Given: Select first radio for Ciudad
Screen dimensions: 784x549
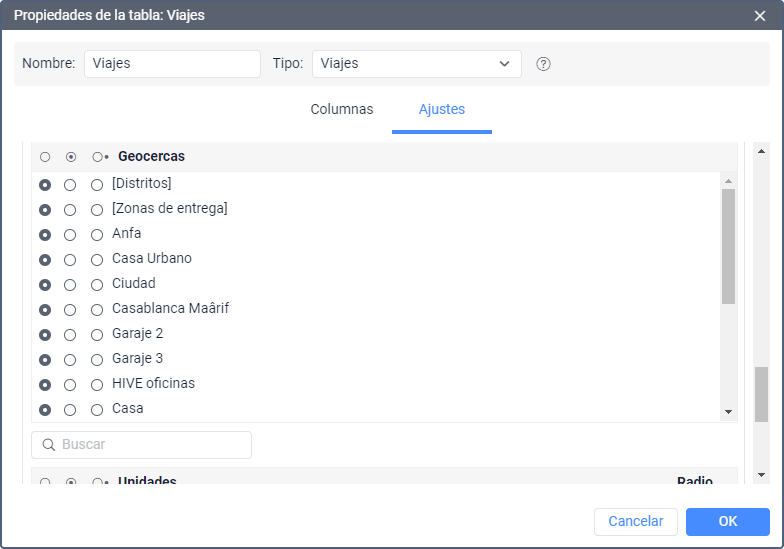Looking at the screenshot, I should click(x=45, y=285).
